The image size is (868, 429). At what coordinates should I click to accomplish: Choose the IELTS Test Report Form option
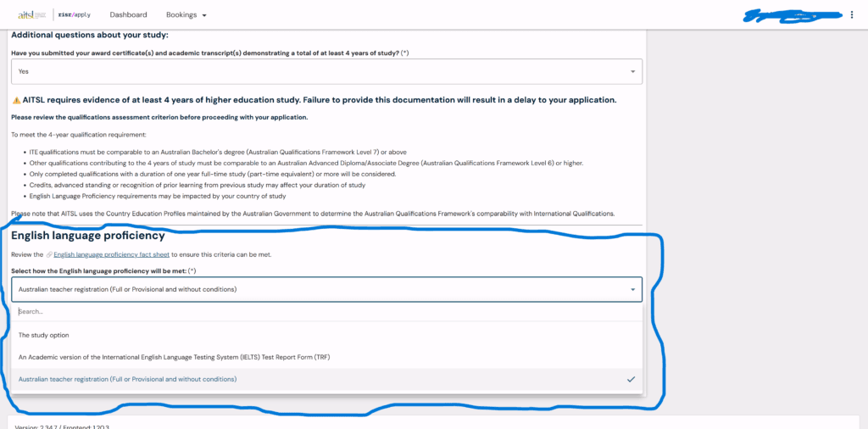point(174,357)
